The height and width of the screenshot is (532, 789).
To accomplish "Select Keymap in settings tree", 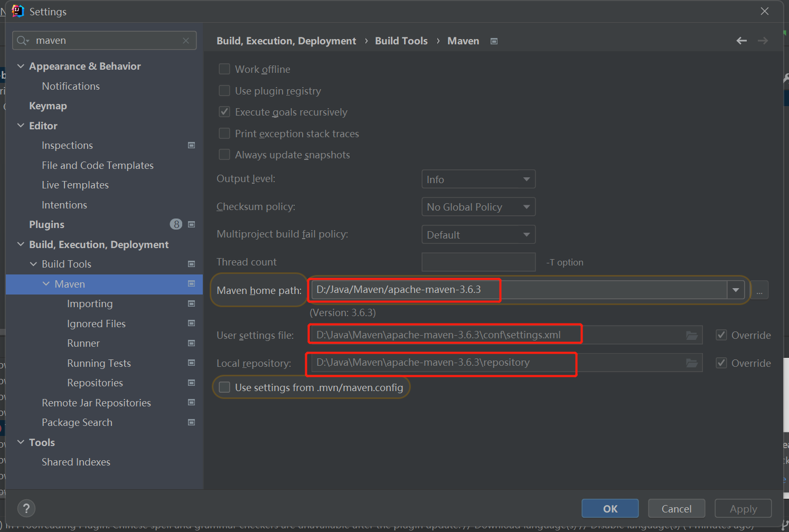I will coord(48,106).
